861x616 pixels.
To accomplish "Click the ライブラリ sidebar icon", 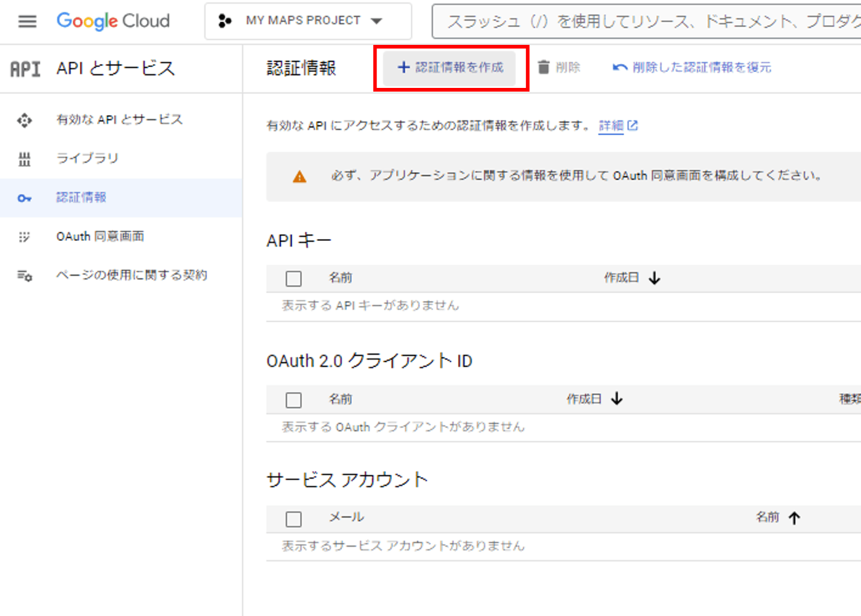I will point(24,159).
